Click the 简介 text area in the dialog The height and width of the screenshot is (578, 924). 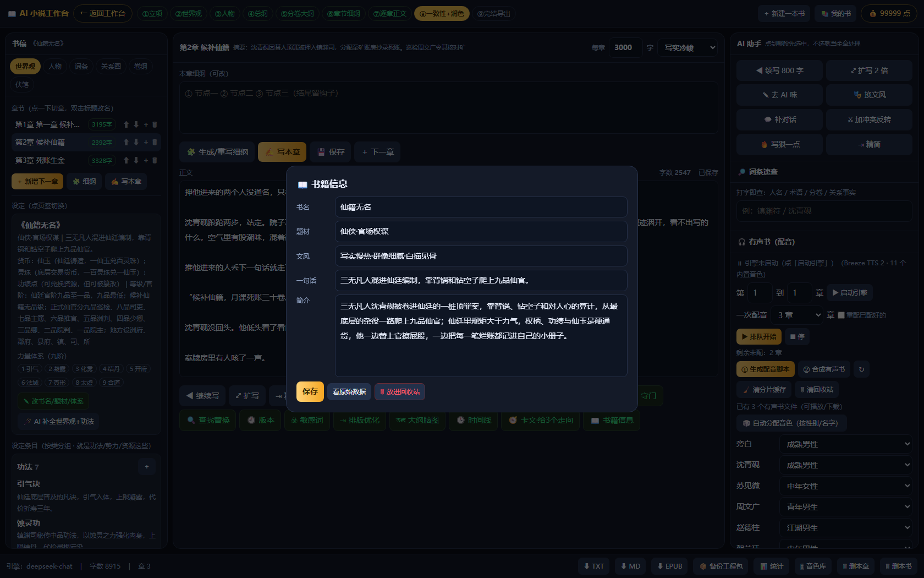481,336
